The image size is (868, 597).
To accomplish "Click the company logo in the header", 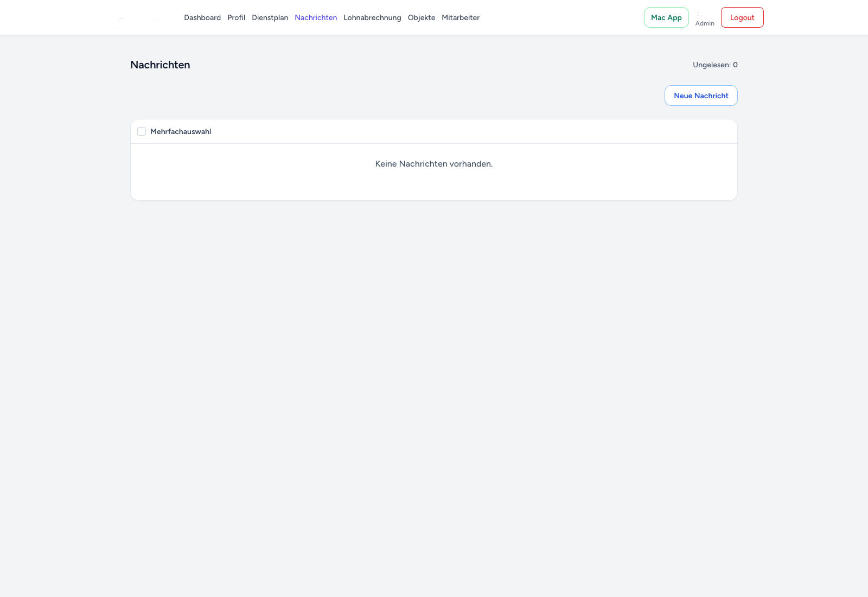I will coord(137,17).
